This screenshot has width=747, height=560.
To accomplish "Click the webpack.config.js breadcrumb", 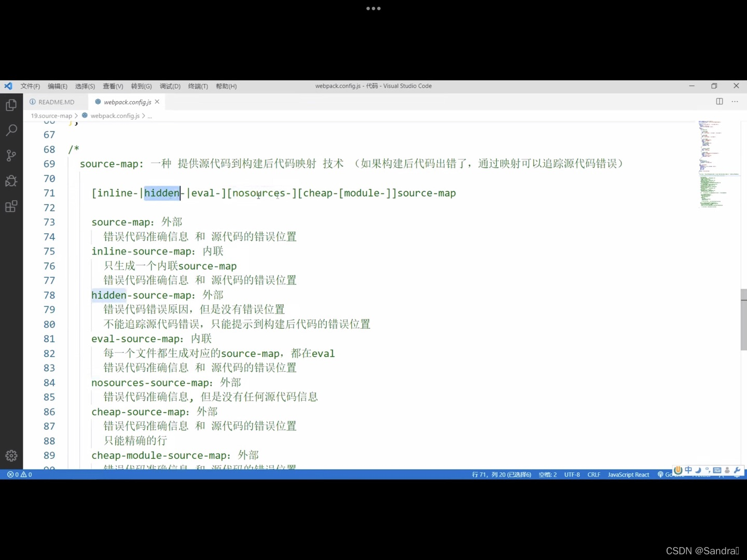I will coord(115,116).
